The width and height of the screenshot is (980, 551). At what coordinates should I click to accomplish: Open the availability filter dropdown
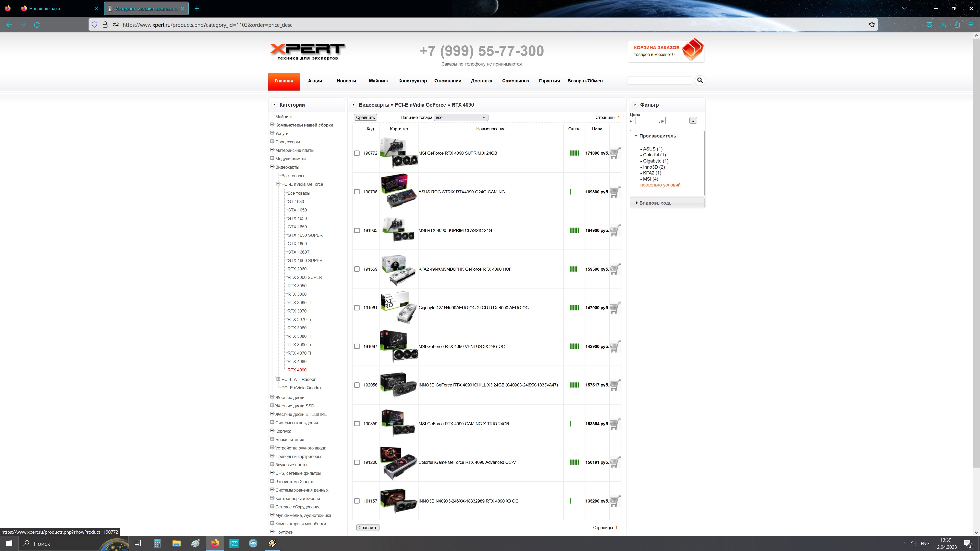coord(461,118)
